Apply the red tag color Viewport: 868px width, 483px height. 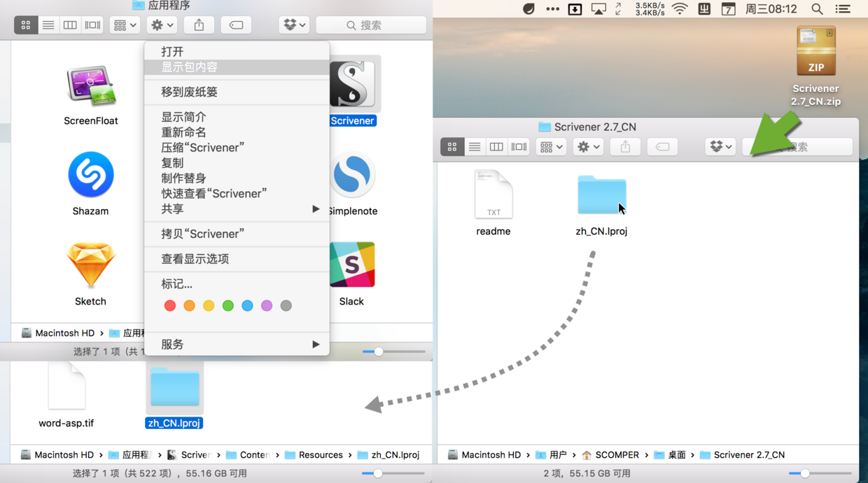coord(169,306)
